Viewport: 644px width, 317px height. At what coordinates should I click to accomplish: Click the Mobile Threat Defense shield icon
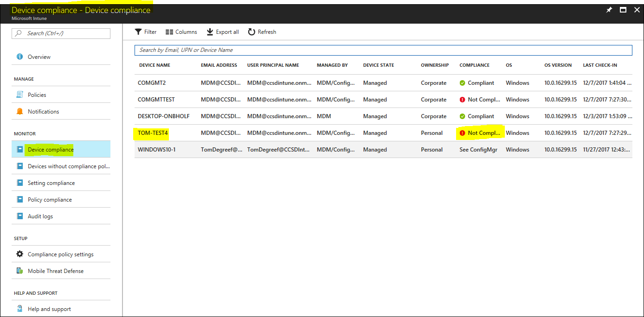19,271
